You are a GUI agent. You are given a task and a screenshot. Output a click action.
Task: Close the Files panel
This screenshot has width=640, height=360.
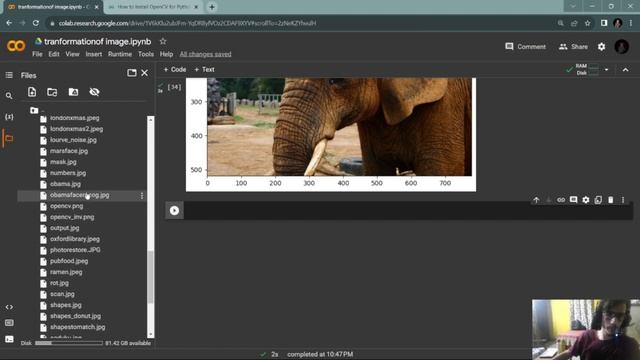144,73
